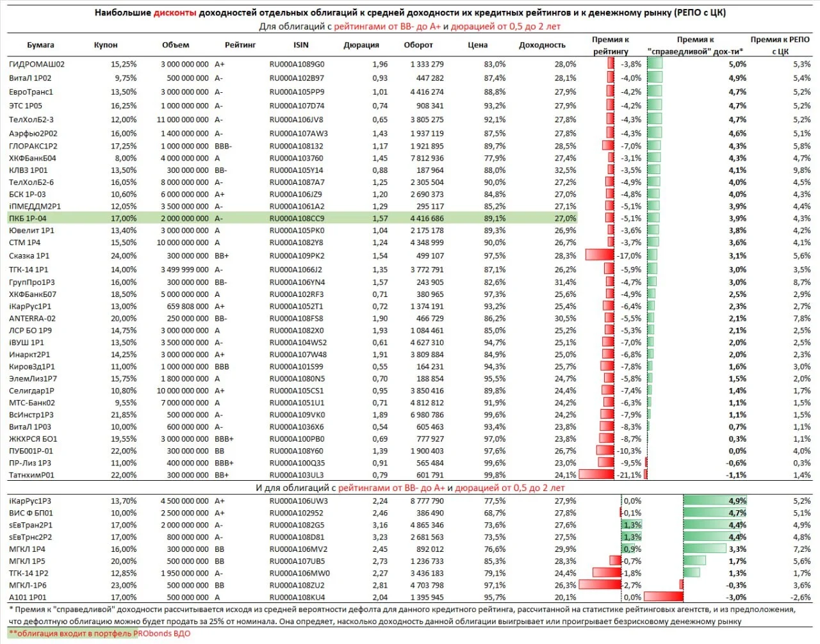Image resolution: width=820 pixels, height=644 pixels.
Task: Click the footnote "облигация входит в портфель PRObonds ВДО"
Action: pos(103,634)
